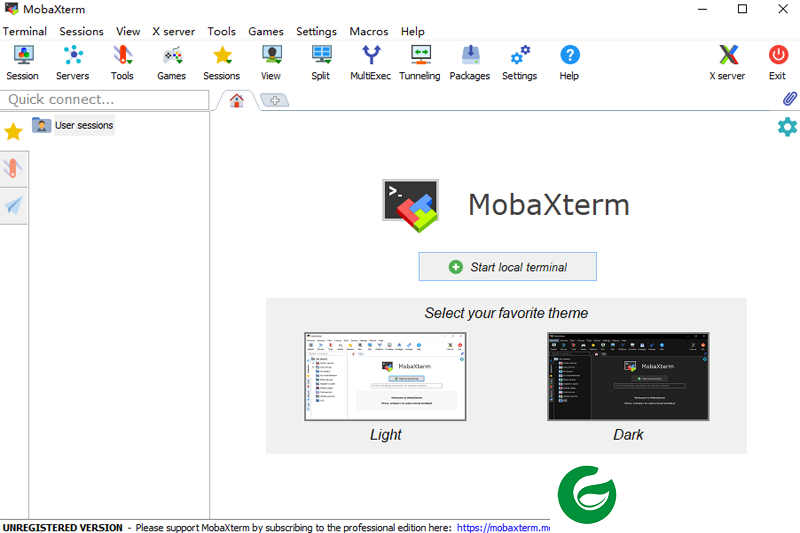Click the UNREGISTERED VERSION status text
The image size is (800, 533).
[63, 527]
